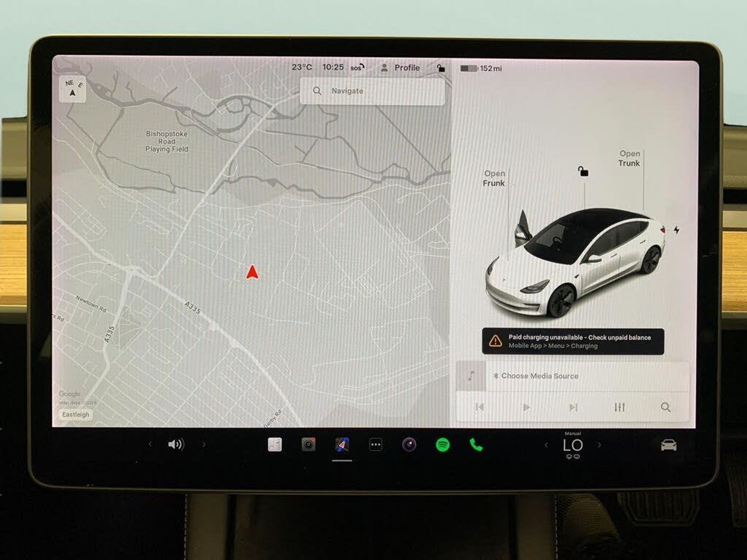
Task: Open climate controls via LO temperature
Action: click(573, 445)
